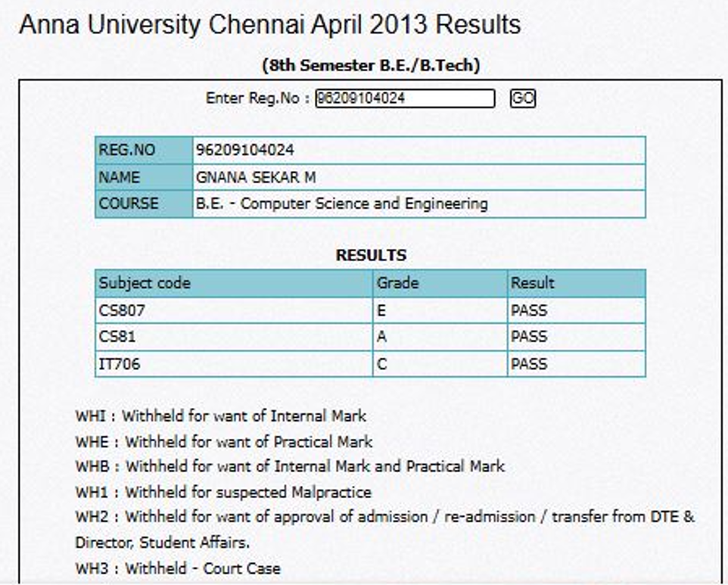Select the COURSE row label cell

point(144,204)
